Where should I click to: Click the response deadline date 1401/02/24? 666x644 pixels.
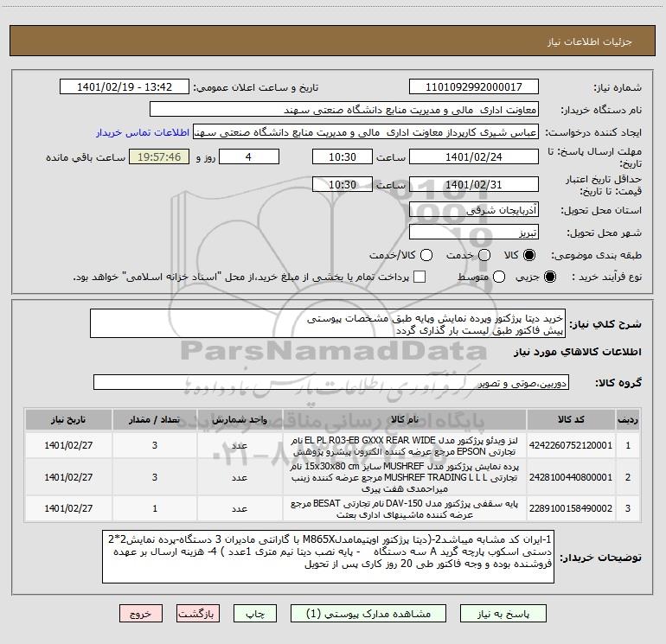point(474,156)
